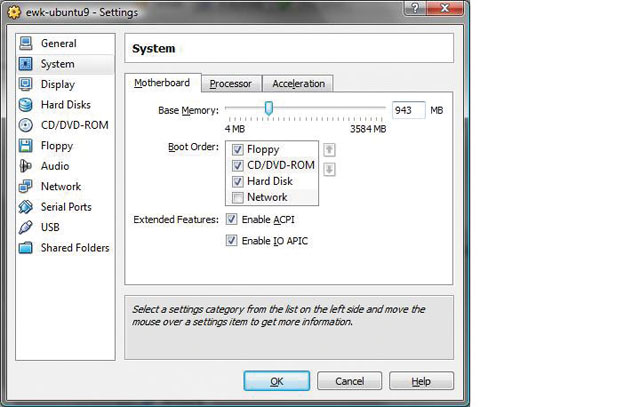640x407 pixels.
Task: Switch to the Processor tab
Action: pyautogui.click(x=230, y=84)
